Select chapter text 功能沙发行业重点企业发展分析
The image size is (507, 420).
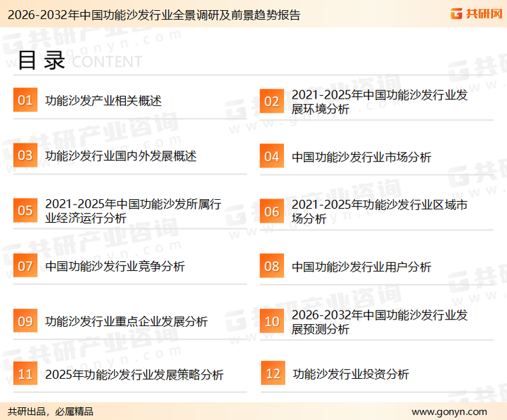point(126,321)
